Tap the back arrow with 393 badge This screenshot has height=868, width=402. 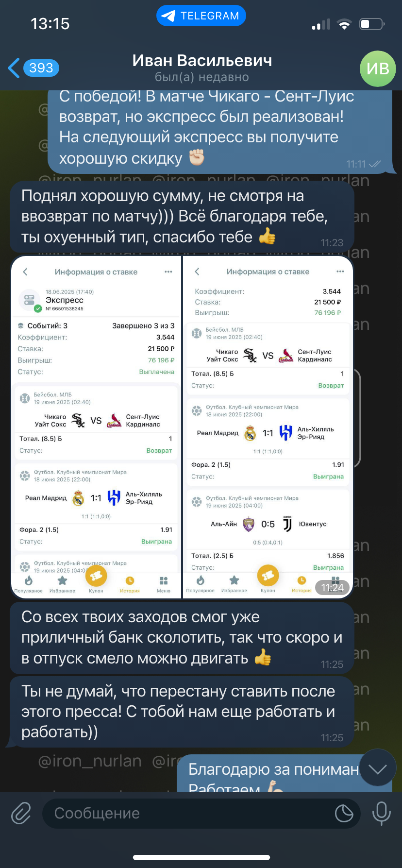pyautogui.click(x=33, y=68)
